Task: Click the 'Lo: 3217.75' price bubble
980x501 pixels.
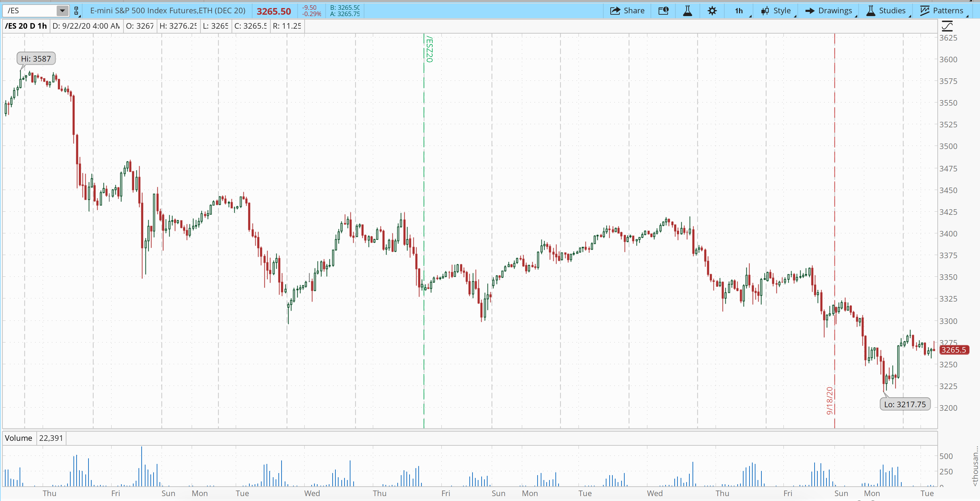Action: pos(905,404)
